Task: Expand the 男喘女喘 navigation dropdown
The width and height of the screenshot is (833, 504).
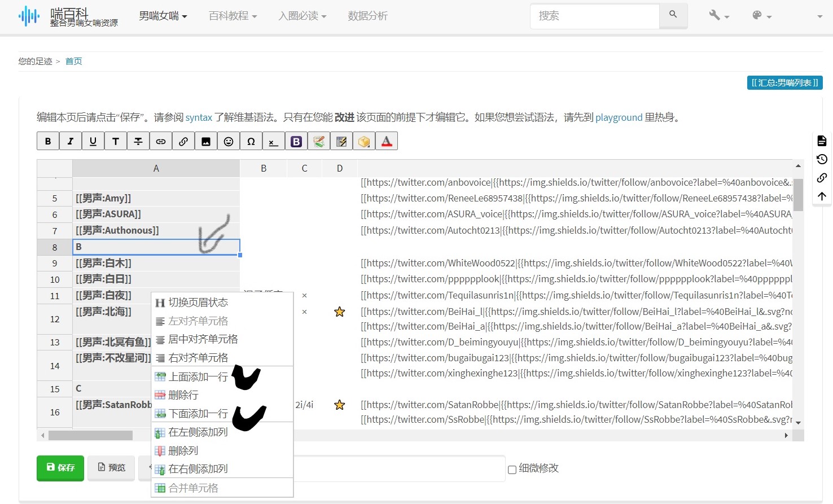Action: coord(163,16)
